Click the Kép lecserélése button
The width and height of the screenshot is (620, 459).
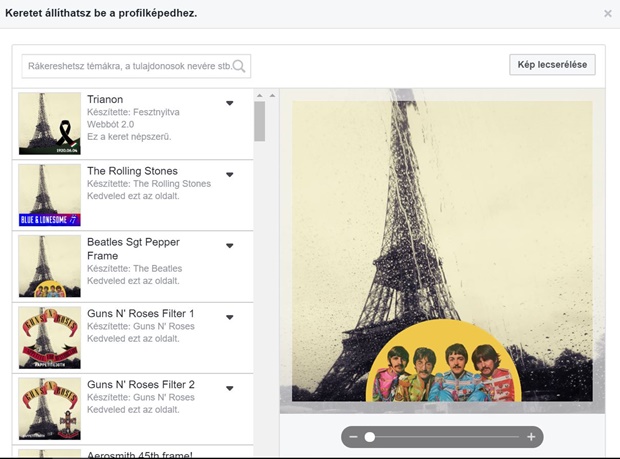click(552, 64)
